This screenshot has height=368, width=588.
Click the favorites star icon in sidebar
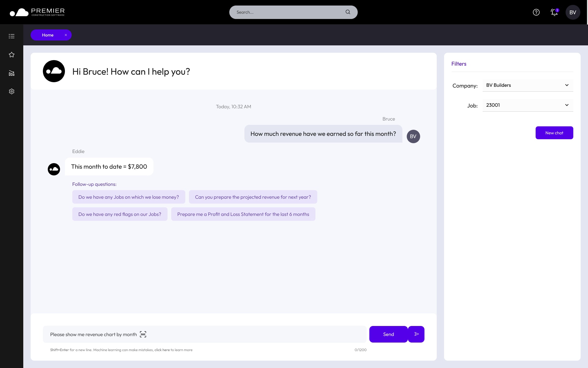click(x=12, y=55)
